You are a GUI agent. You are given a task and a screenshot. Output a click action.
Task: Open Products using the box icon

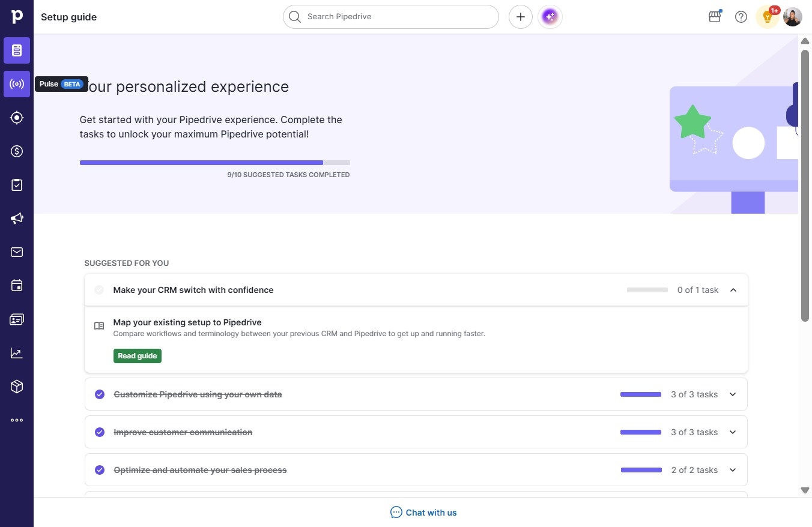17,387
